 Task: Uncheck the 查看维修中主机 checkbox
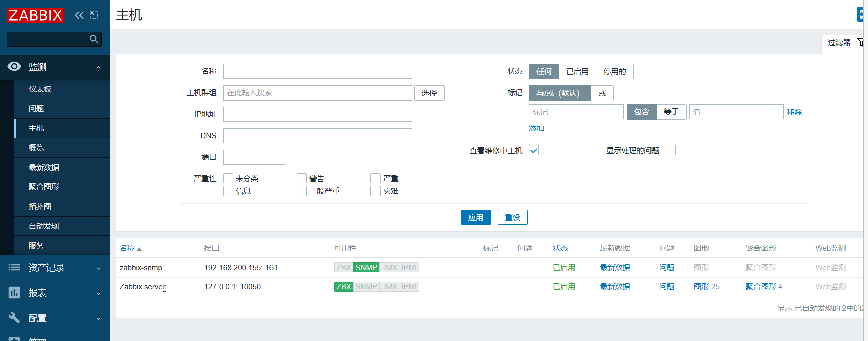tap(534, 150)
